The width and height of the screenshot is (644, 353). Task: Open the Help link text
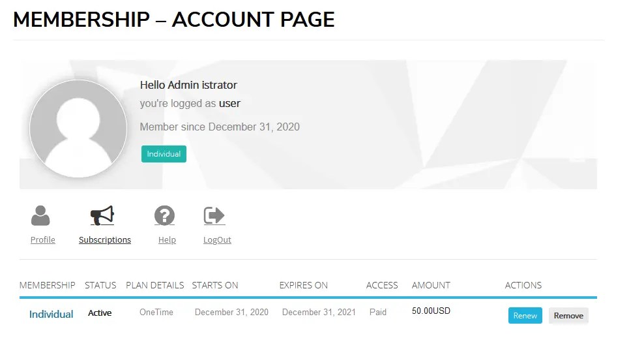pos(167,239)
